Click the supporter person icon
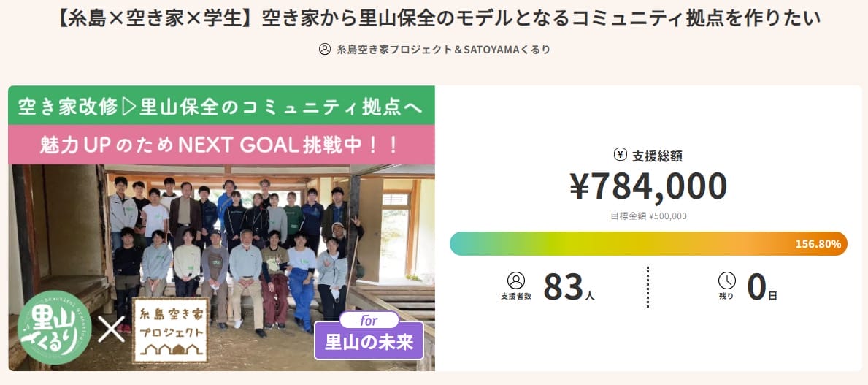The height and width of the screenshot is (385, 868). (515, 281)
